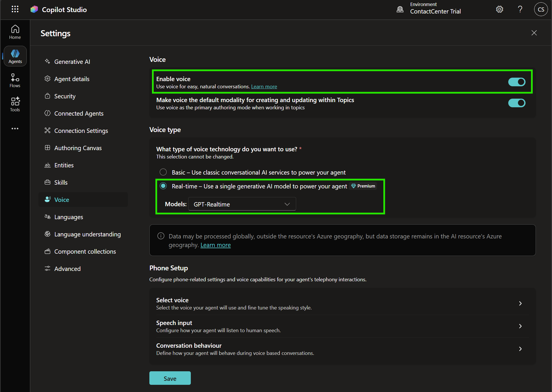Viewport: 552px width, 392px height.
Task: Open the Models GPT-Realtime dropdown
Action: 242,204
